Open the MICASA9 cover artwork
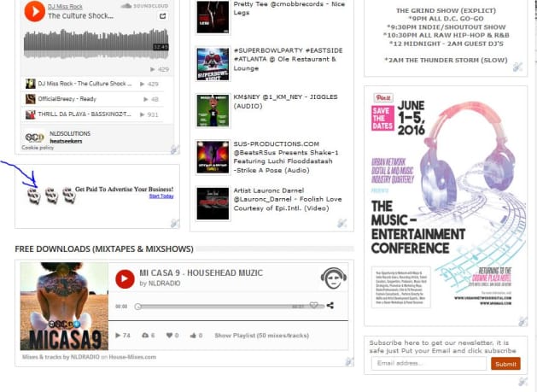The height and width of the screenshot is (392, 537). tap(64, 307)
